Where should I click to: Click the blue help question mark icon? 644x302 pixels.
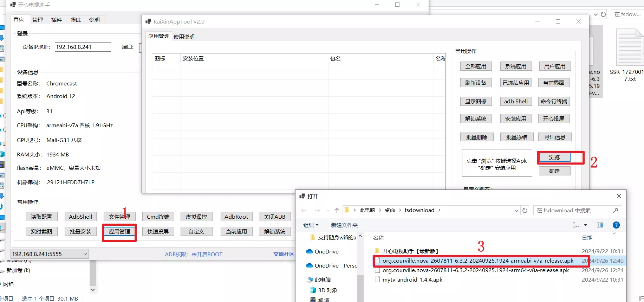(616, 225)
